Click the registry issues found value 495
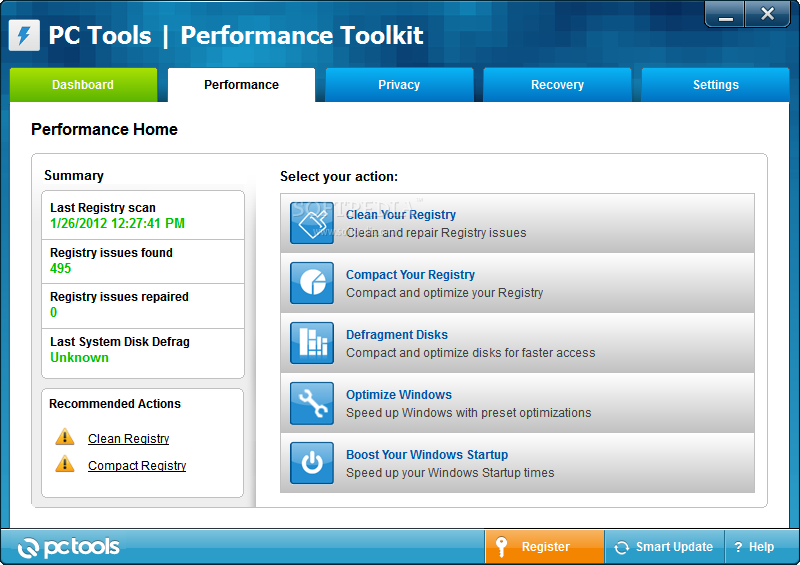This screenshot has height=565, width=800. [60, 268]
